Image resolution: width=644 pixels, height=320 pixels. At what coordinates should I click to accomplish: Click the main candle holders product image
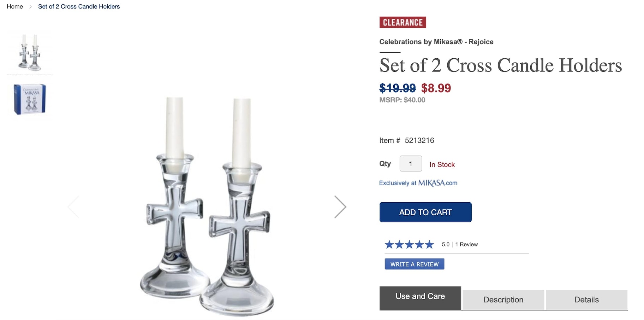[x=207, y=207]
